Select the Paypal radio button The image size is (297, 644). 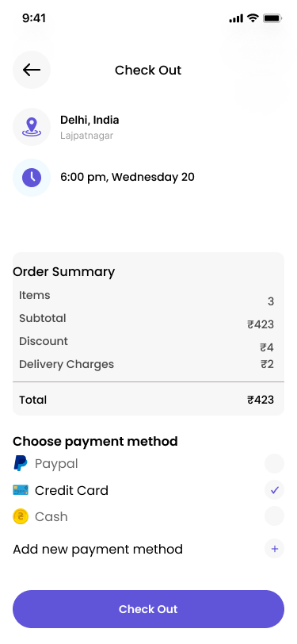coord(275,464)
